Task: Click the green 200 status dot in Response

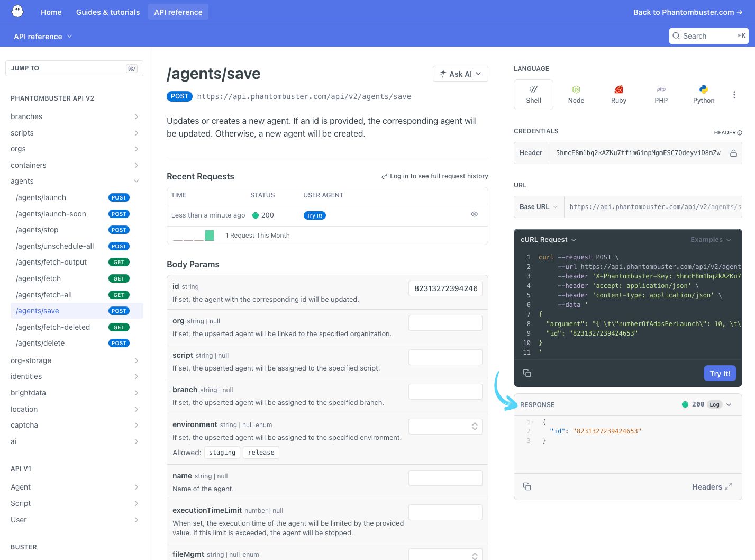Action: click(685, 404)
